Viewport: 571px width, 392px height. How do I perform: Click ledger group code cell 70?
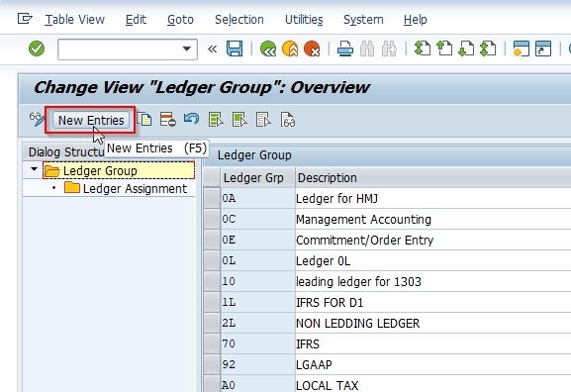pyautogui.click(x=258, y=343)
